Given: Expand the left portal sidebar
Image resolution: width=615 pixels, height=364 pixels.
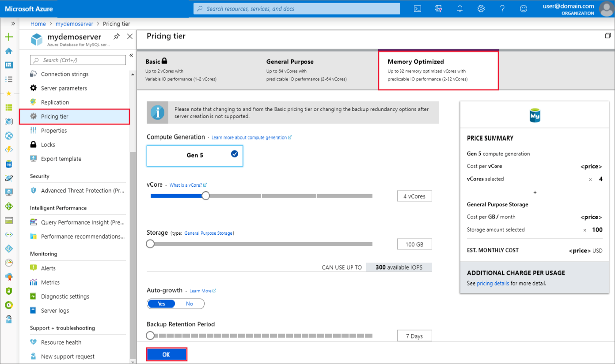Looking at the screenshot, I should tap(13, 24).
